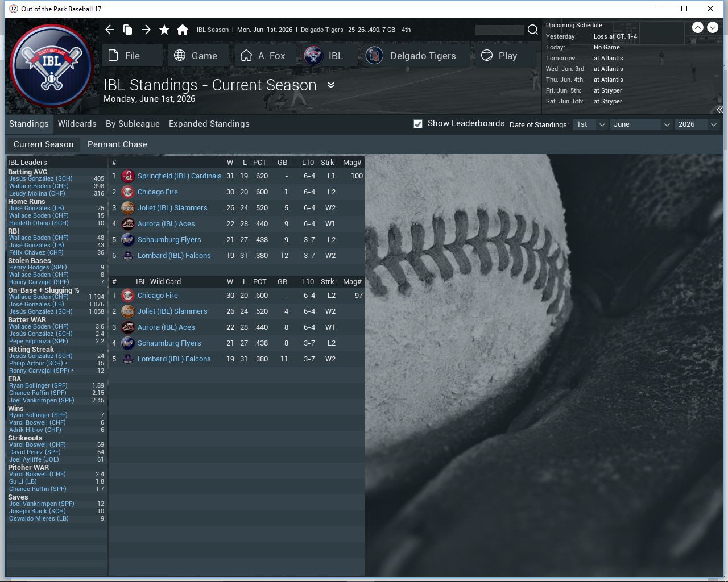Click Joliet Slammers logo in Wild Card table
The image size is (728, 582).
[128, 311]
